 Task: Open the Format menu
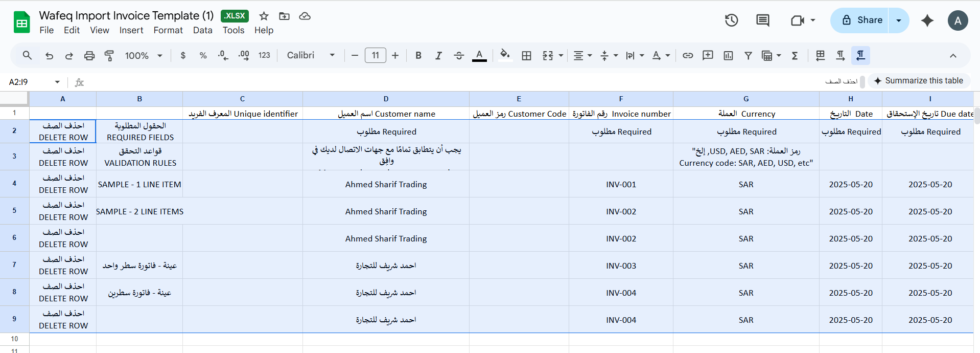tap(168, 30)
